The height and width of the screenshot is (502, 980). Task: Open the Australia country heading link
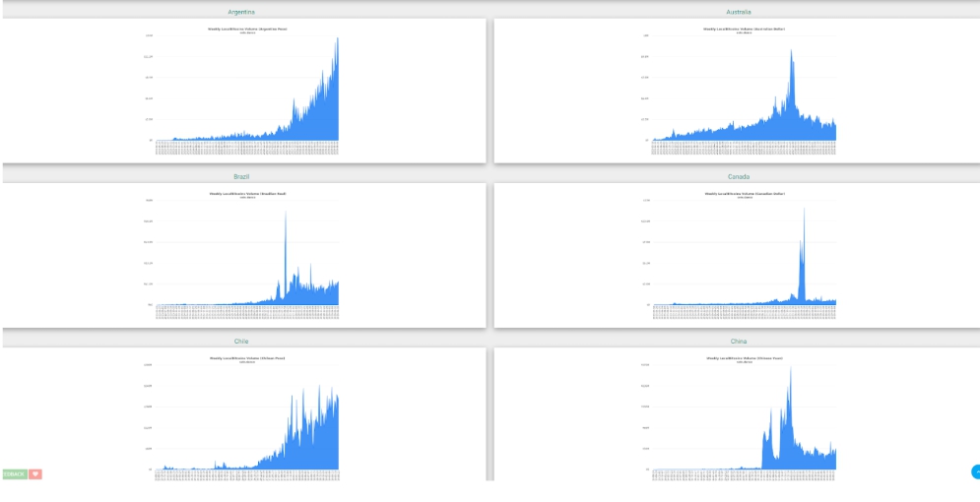pos(739,12)
